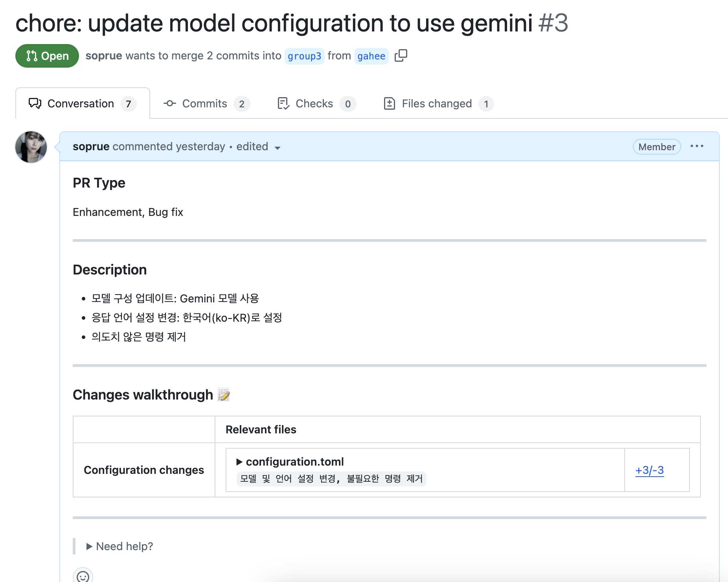Click the Conversation speech bubble icon

(35, 103)
